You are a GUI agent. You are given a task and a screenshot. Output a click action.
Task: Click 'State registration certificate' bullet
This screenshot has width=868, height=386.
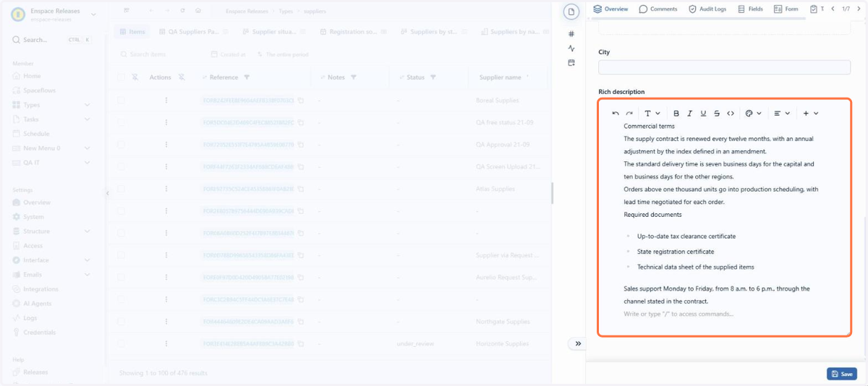pos(676,252)
